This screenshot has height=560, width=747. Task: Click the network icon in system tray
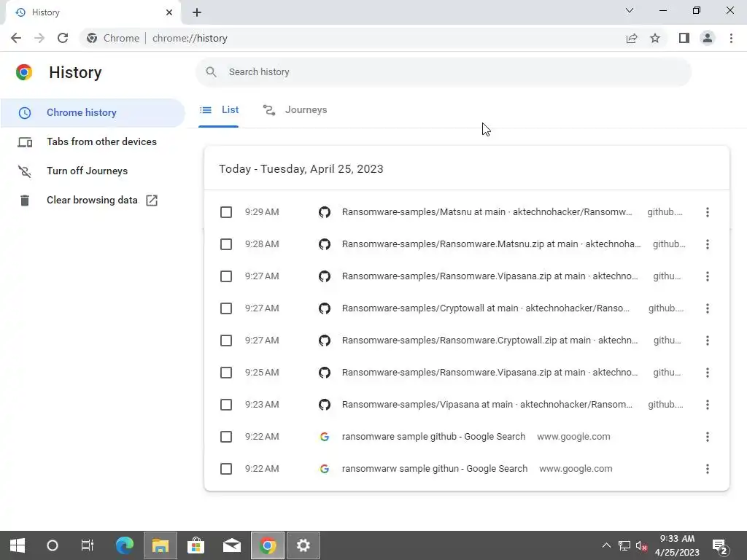pyautogui.click(x=624, y=545)
